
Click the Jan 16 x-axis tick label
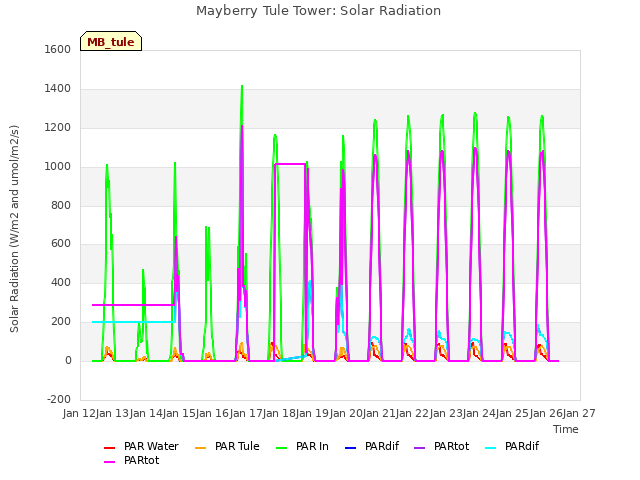point(213,413)
